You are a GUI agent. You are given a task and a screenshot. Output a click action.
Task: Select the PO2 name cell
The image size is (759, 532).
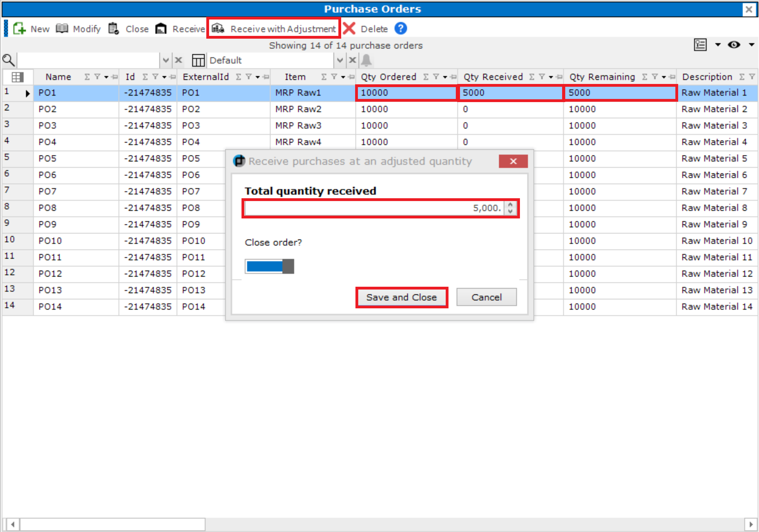[76, 109]
